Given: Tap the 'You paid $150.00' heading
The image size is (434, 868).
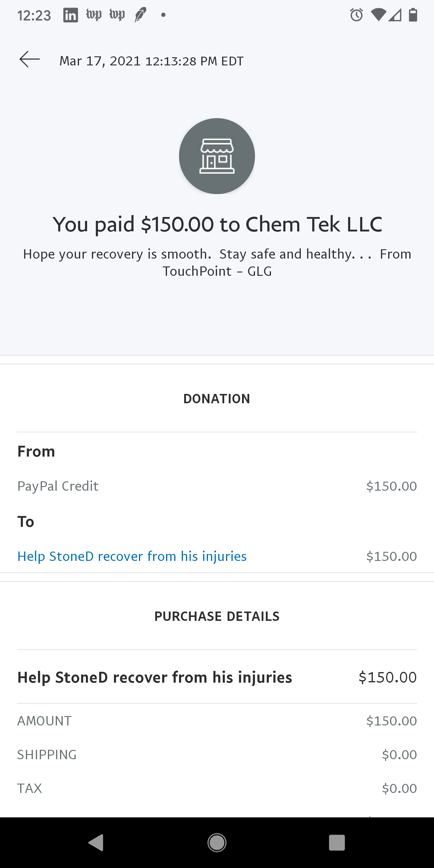Looking at the screenshot, I should tap(217, 225).
